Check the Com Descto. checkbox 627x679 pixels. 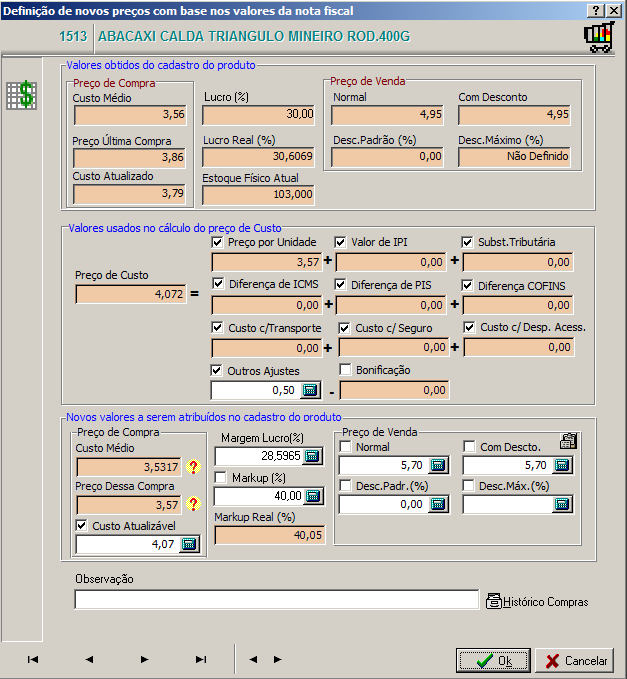(x=469, y=446)
